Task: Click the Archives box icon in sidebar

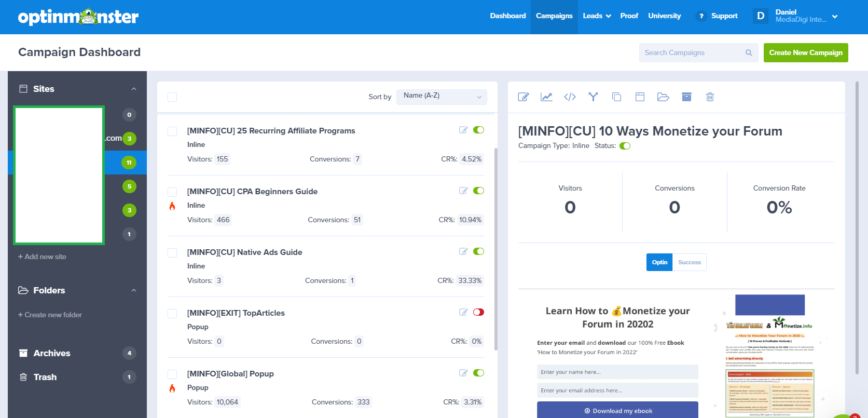Action: coord(23,353)
